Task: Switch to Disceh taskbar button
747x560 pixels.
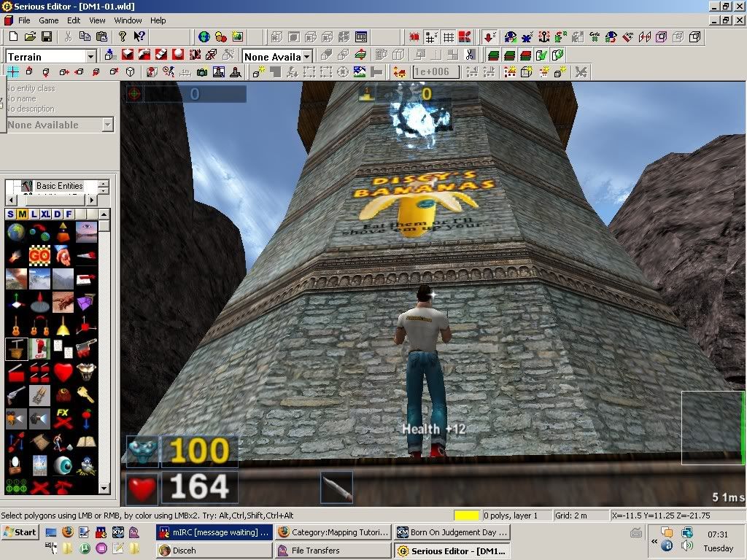Action: [214, 551]
